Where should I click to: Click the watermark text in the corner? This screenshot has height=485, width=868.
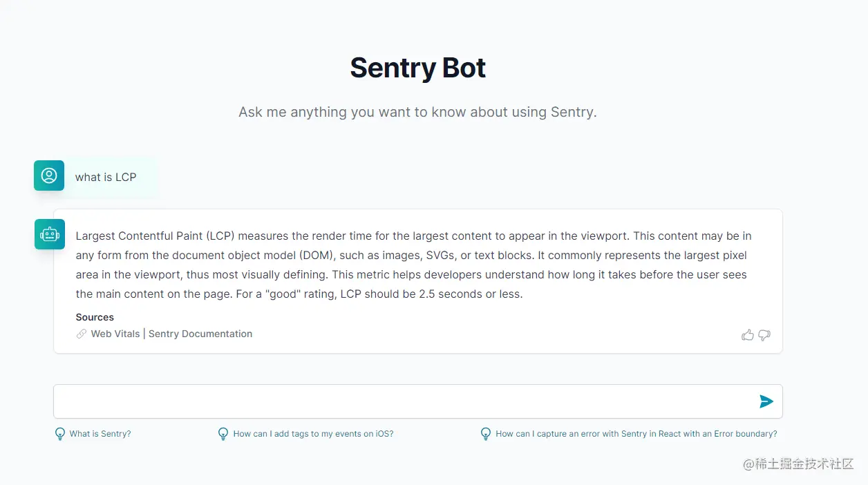(x=798, y=464)
